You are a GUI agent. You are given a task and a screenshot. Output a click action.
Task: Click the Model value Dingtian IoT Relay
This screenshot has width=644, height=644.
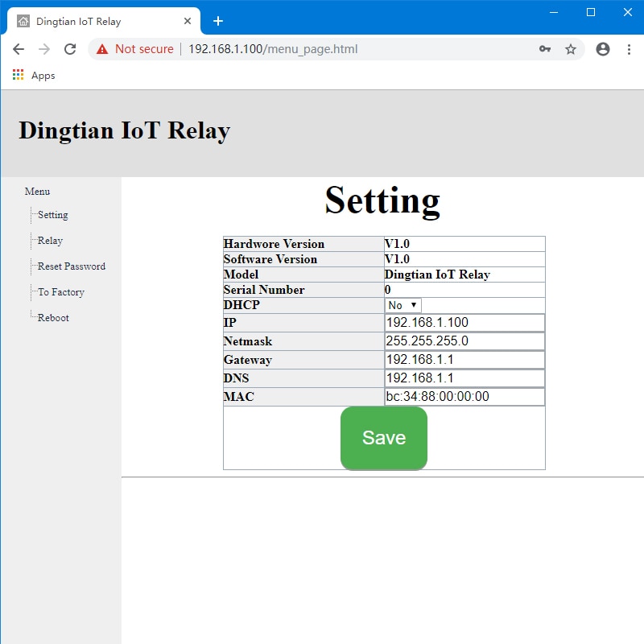(x=437, y=275)
